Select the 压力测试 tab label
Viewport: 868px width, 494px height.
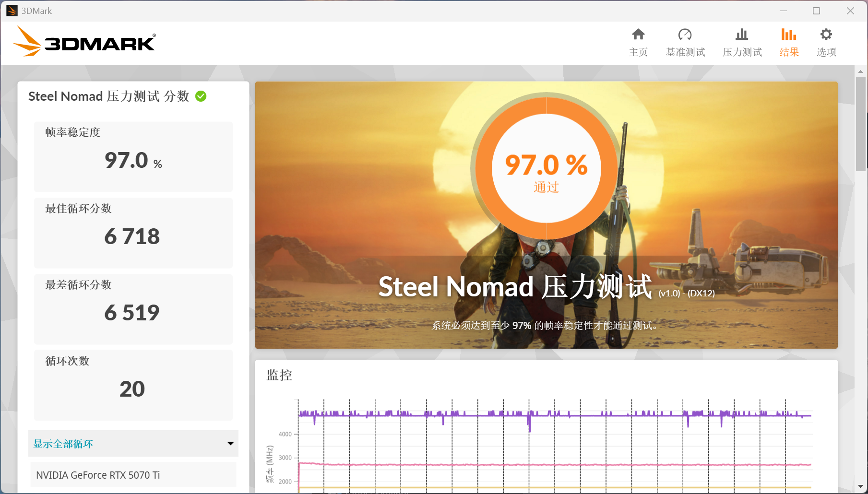coord(742,52)
